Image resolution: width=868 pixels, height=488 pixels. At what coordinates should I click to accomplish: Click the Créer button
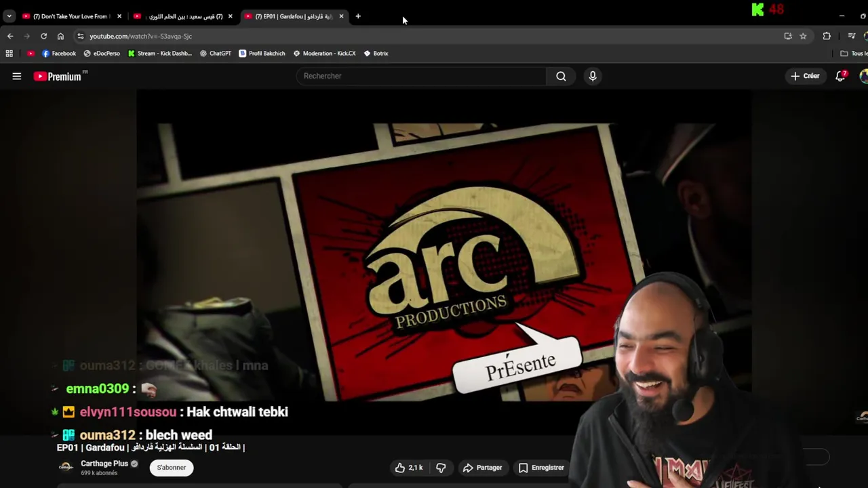[x=805, y=76]
